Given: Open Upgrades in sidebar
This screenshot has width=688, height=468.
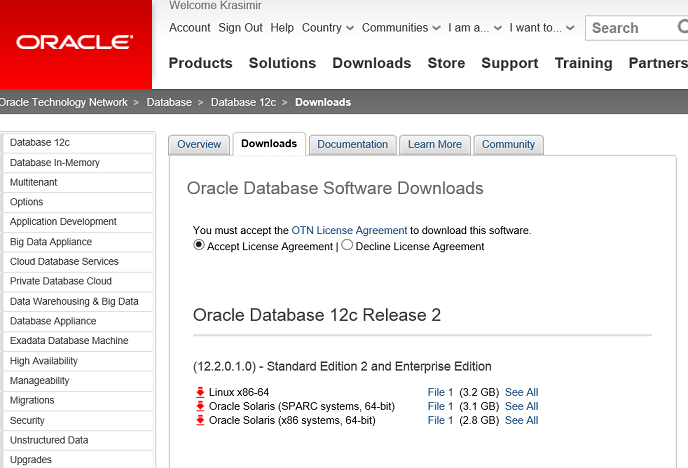Looking at the screenshot, I should point(78,460).
